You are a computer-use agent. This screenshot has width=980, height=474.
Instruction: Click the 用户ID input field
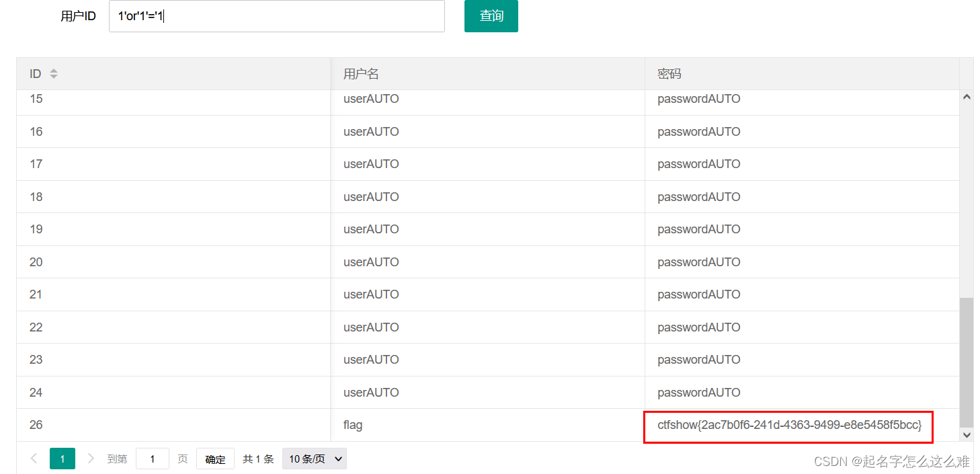276,16
